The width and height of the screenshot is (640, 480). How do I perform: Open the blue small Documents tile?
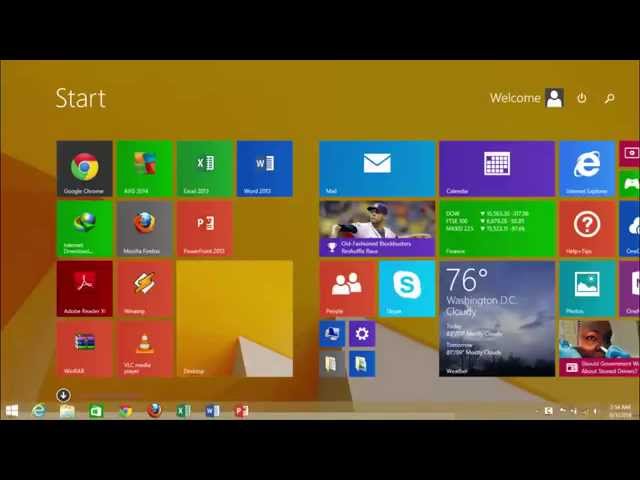pyautogui.click(x=362, y=364)
